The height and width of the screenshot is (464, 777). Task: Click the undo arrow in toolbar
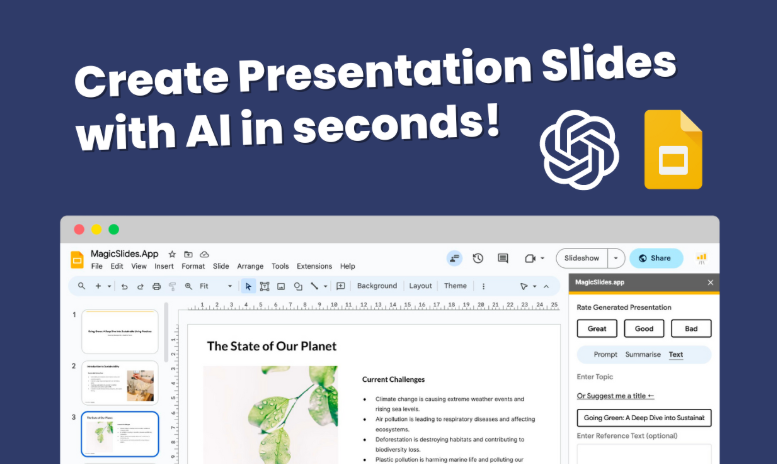pyautogui.click(x=125, y=286)
